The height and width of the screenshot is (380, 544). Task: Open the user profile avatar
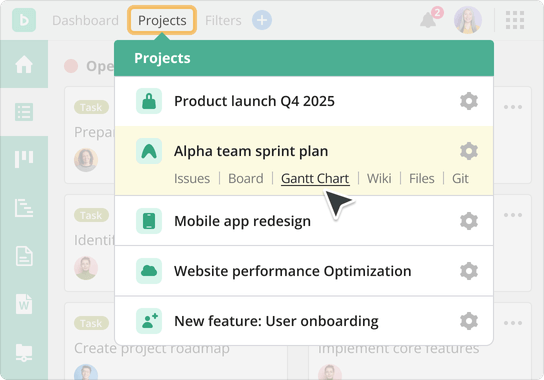[x=468, y=20]
